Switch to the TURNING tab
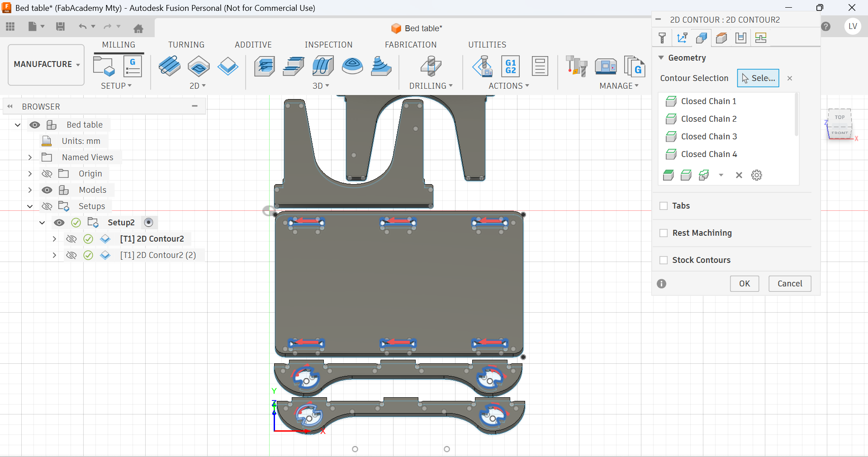 pyautogui.click(x=186, y=45)
